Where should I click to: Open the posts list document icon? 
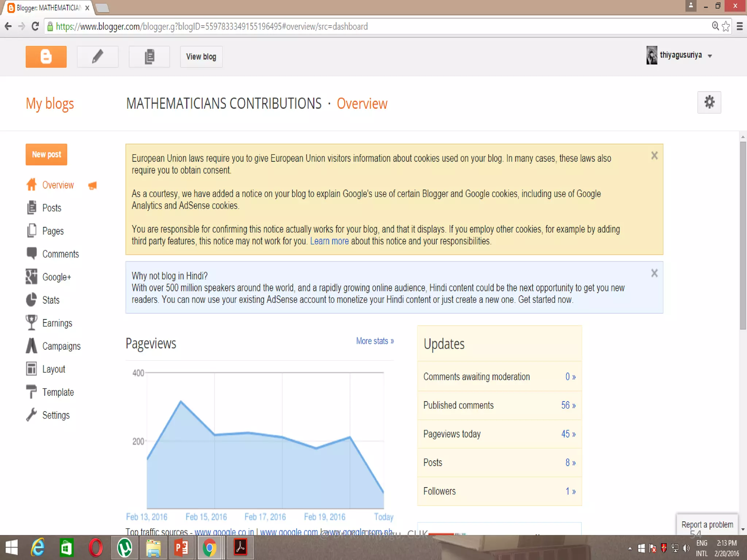pyautogui.click(x=149, y=57)
